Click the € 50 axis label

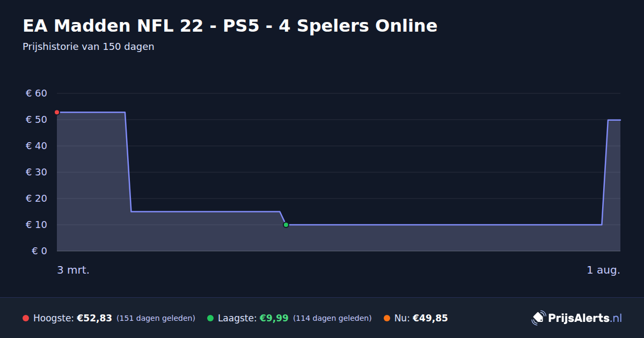(x=36, y=120)
